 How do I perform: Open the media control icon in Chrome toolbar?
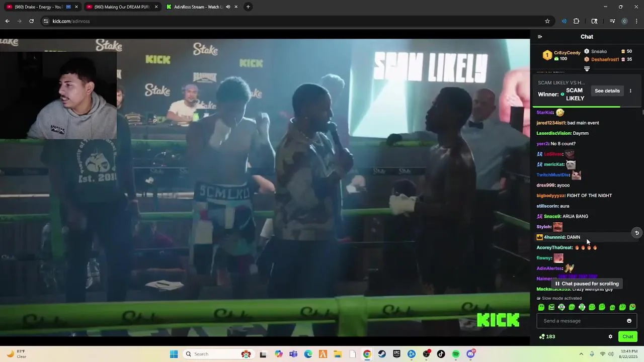(x=612, y=21)
